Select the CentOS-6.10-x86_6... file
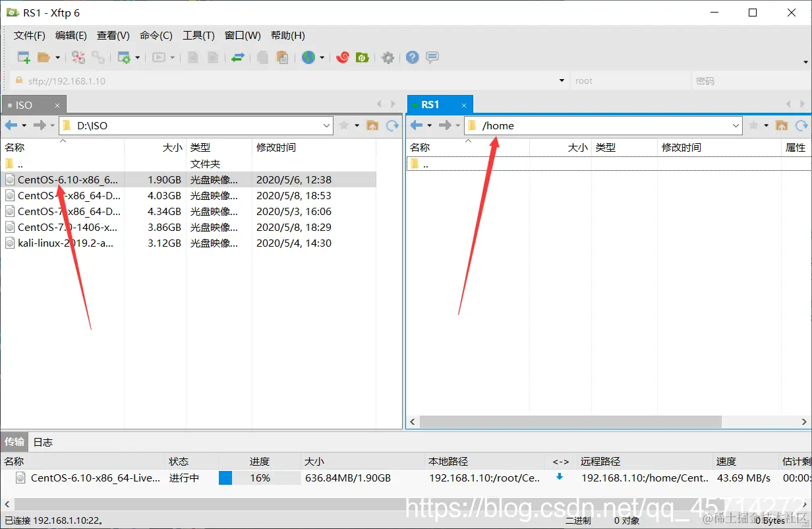 click(188, 179)
